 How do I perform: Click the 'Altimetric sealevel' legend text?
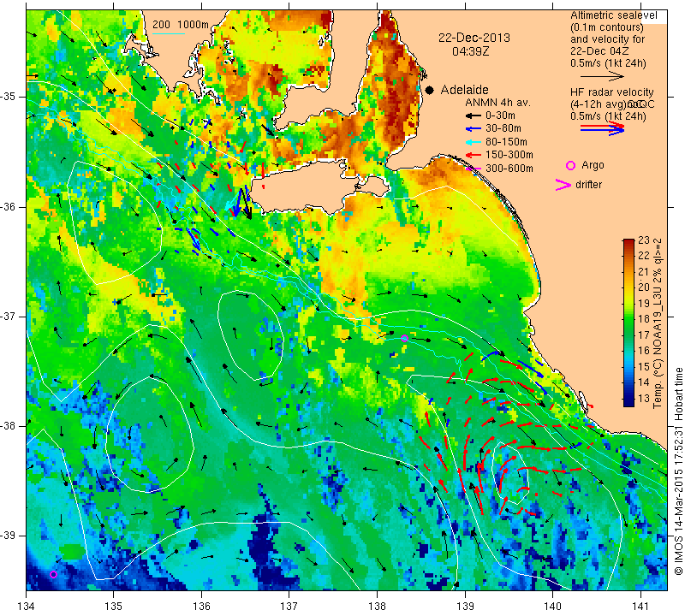pyautogui.click(x=613, y=15)
